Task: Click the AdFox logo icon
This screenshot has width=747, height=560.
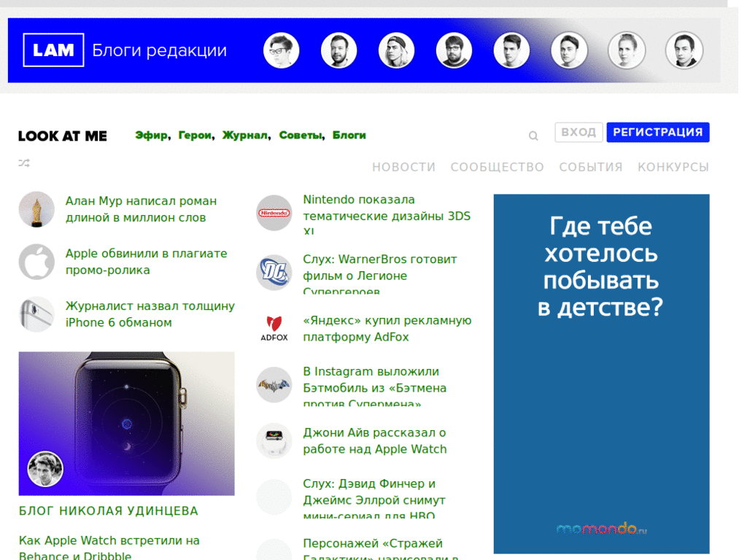Action: (x=274, y=329)
